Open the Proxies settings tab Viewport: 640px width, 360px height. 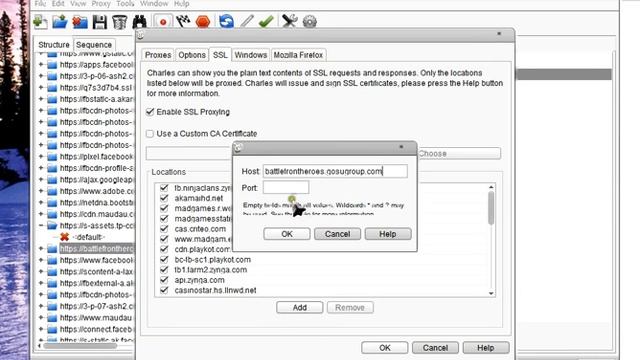(x=158, y=55)
